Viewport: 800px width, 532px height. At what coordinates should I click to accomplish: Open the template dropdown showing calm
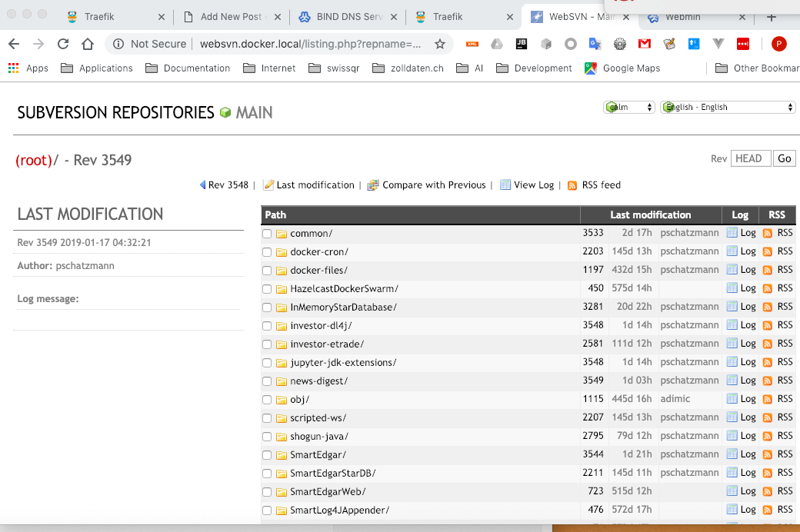point(629,107)
